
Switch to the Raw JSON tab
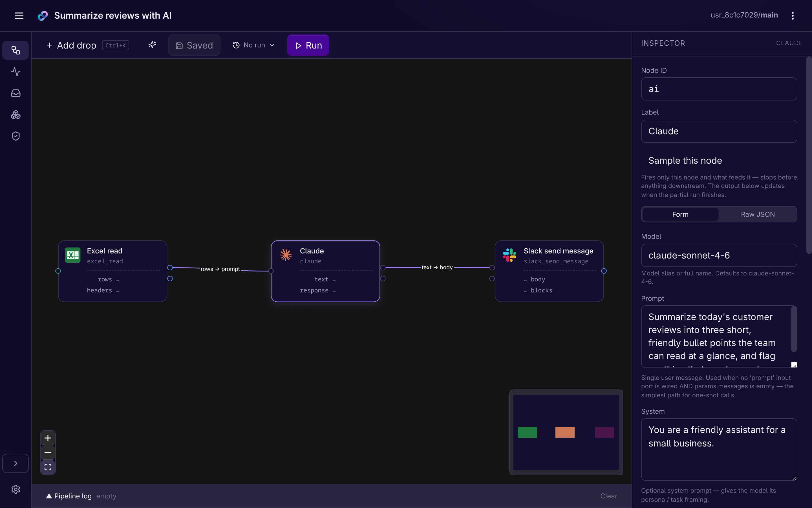(x=758, y=214)
